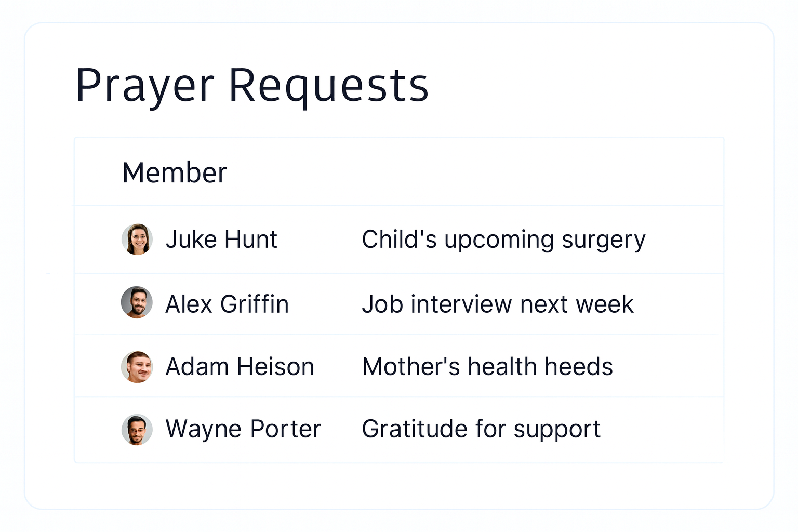
Task: Select the "Job interview next week" request
Action: point(498,304)
